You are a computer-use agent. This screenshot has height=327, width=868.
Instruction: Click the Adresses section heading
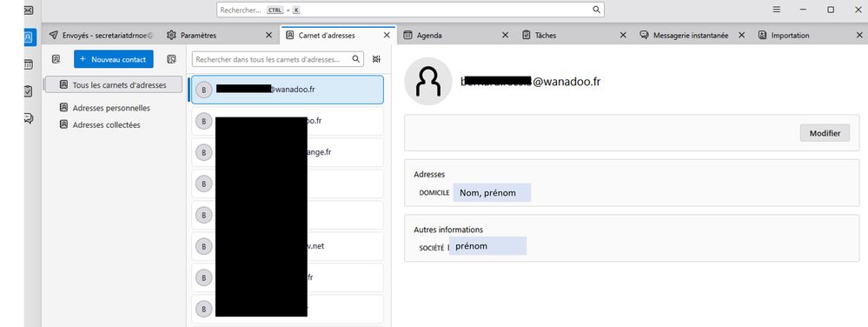(429, 174)
